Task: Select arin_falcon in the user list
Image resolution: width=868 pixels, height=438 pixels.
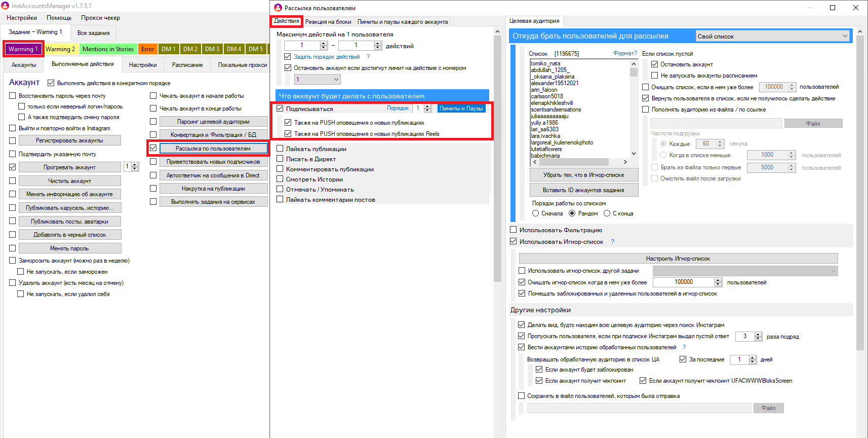Action: coord(544,90)
